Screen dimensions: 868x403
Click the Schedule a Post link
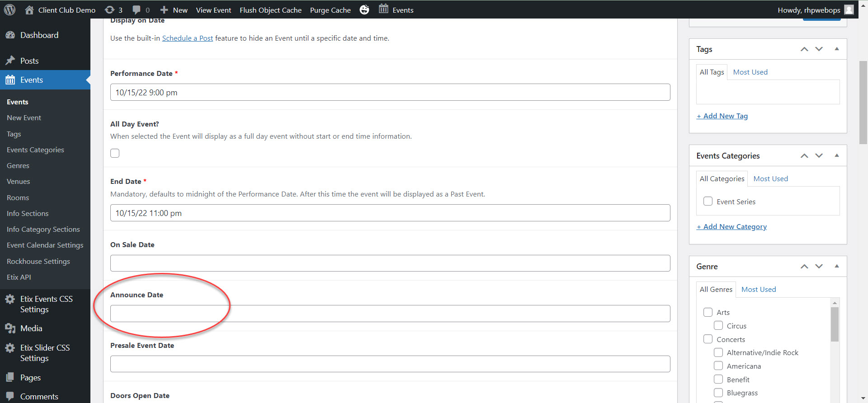pyautogui.click(x=187, y=38)
